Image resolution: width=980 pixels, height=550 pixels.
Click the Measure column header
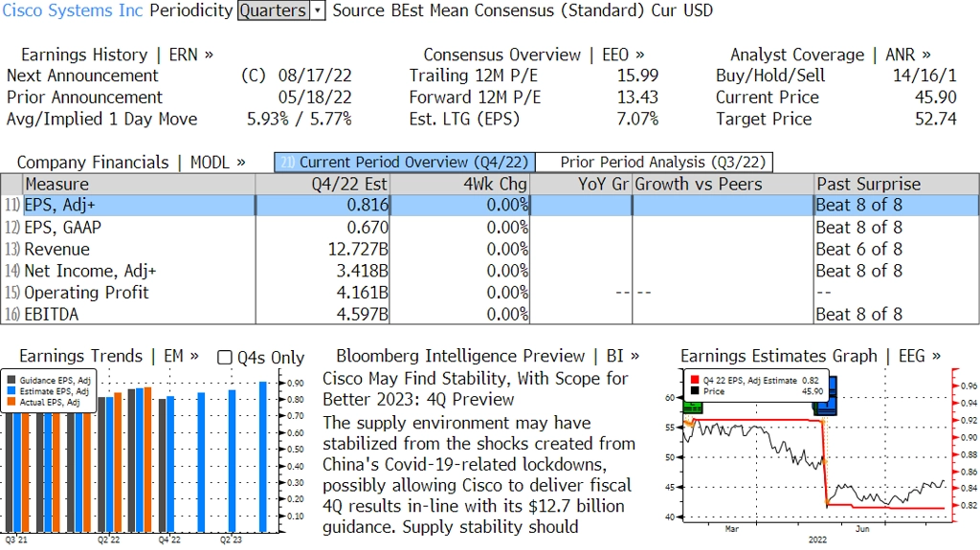(x=139, y=185)
